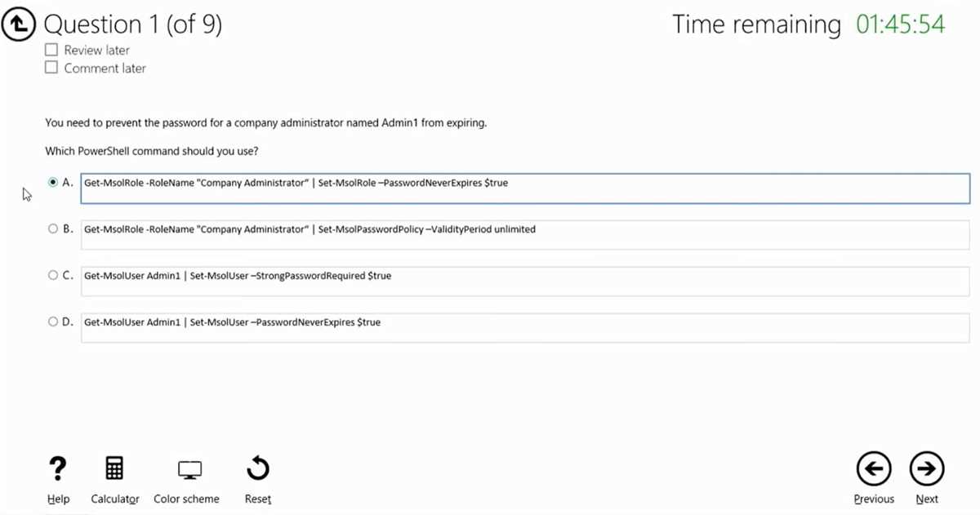980x515 pixels.
Task: Click answer box containing StrongPasswordRequired $true
Action: [x=525, y=282]
